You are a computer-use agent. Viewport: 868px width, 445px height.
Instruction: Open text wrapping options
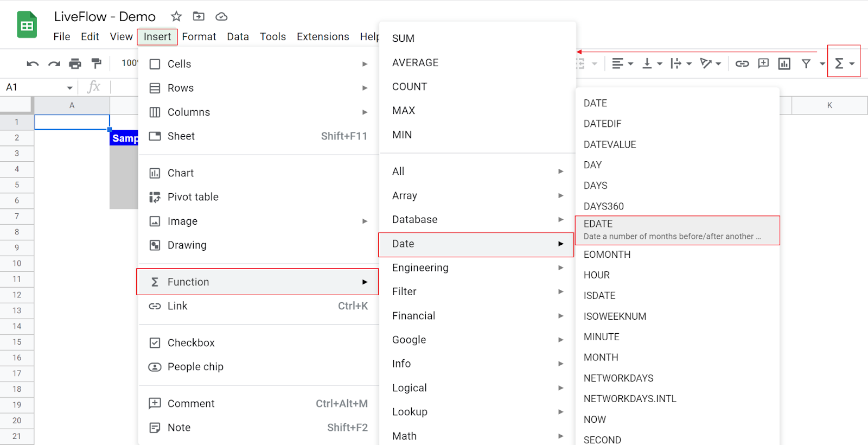click(680, 63)
